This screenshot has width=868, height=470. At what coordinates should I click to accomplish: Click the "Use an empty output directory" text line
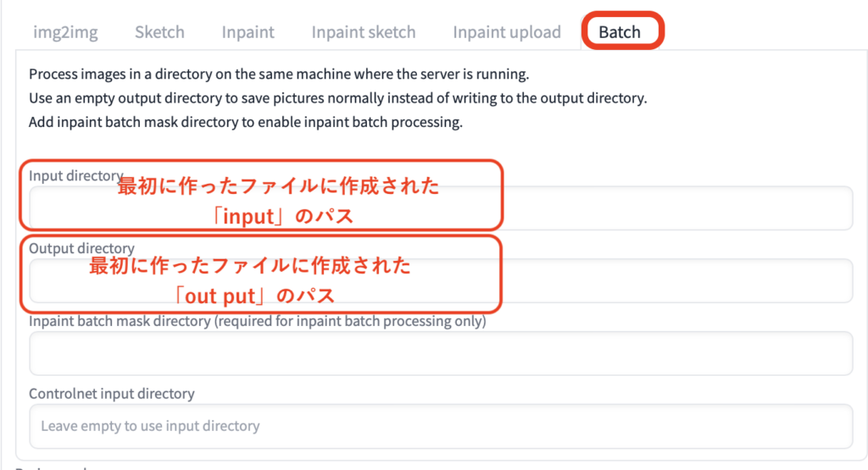pos(337,97)
